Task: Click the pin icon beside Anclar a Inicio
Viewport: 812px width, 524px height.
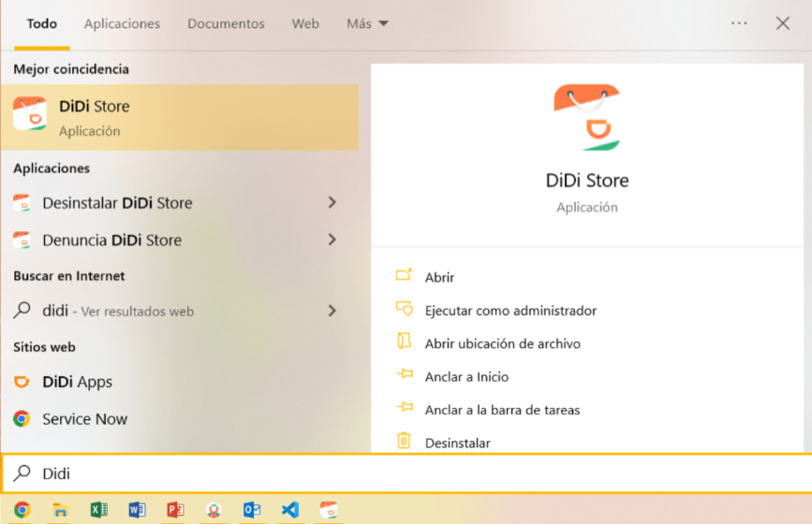Action: (405, 374)
